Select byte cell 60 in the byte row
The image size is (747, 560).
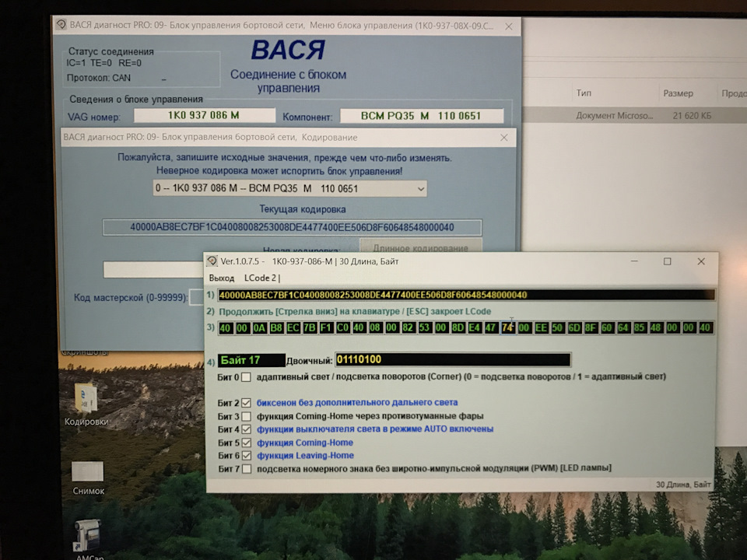pos(606,327)
